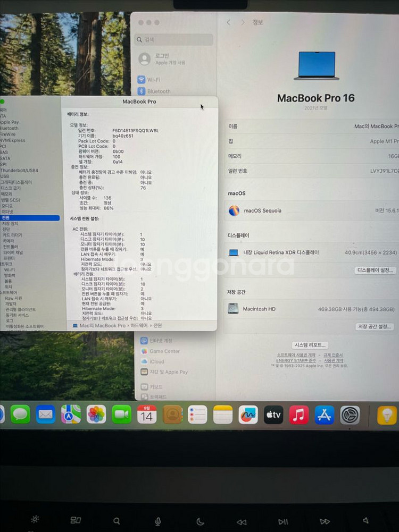Open 지갑 및 Apple Pay settings
The image size is (399, 532).
click(164, 372)
